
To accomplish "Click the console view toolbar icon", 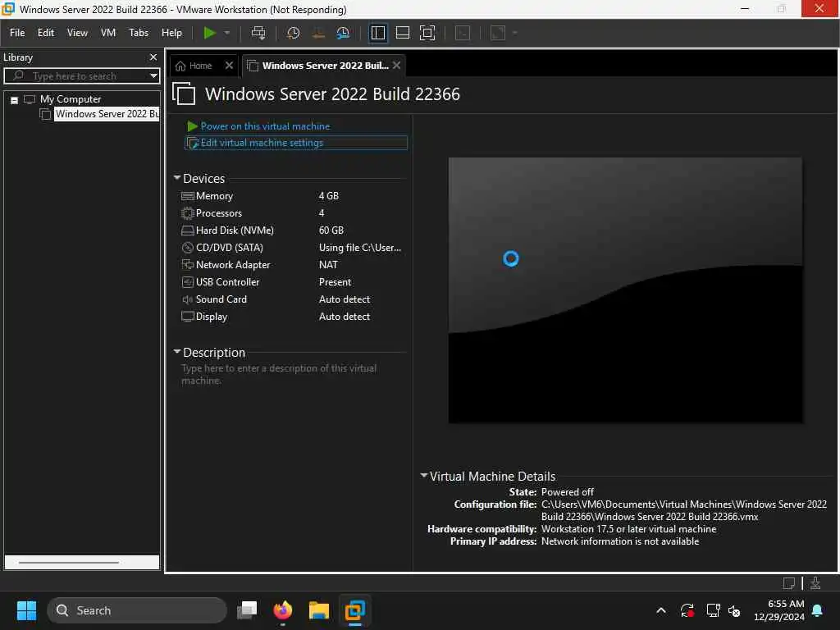I will tap(463, 33).
